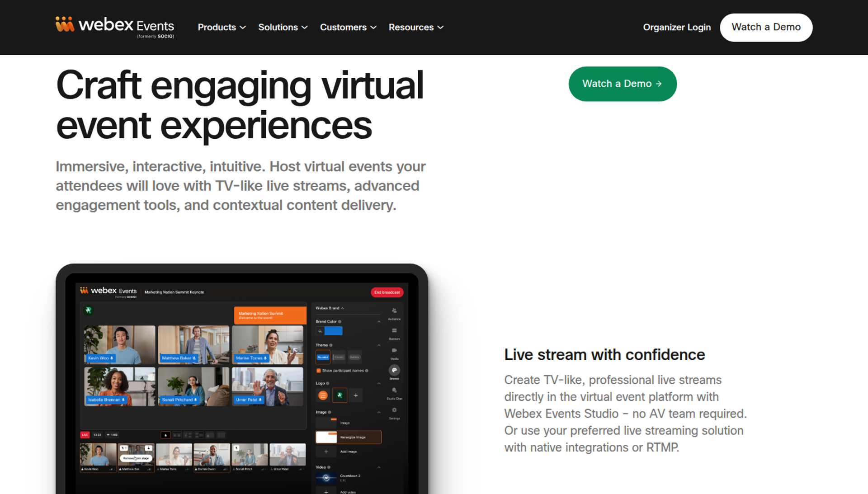This screenshot has height=494, width=868.
Task: Click Add Image plus button in preview
Action: [x=326, y=452]
